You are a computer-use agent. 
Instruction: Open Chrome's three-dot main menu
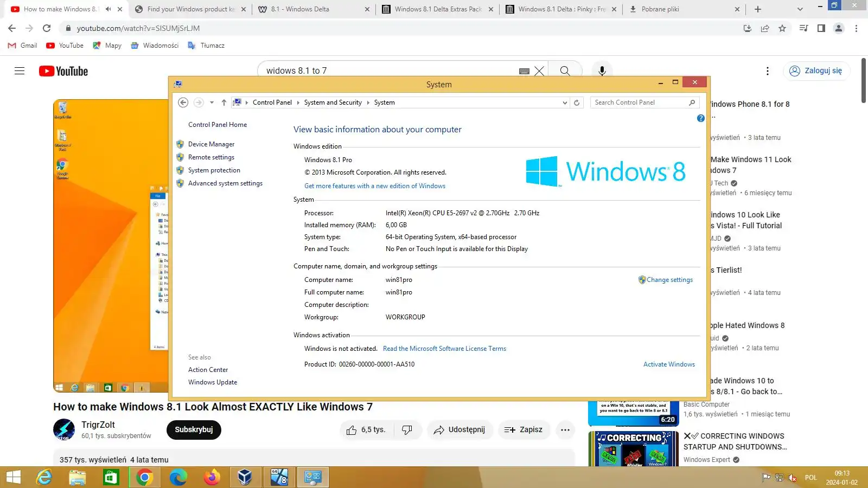[856, 28]
